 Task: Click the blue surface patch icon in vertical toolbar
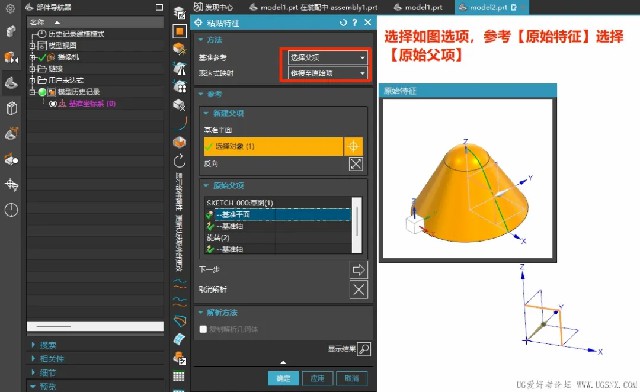179,339
